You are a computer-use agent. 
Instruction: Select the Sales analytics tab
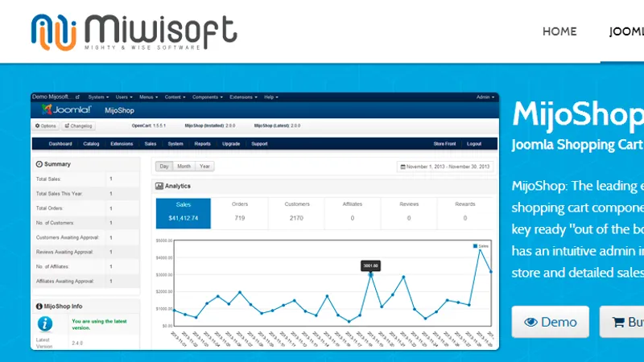184,213
